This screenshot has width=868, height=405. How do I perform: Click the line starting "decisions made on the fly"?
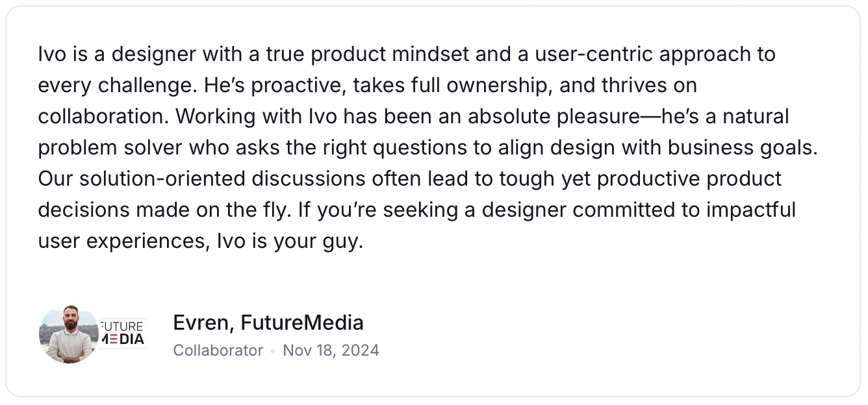click(x=417, y=210)
